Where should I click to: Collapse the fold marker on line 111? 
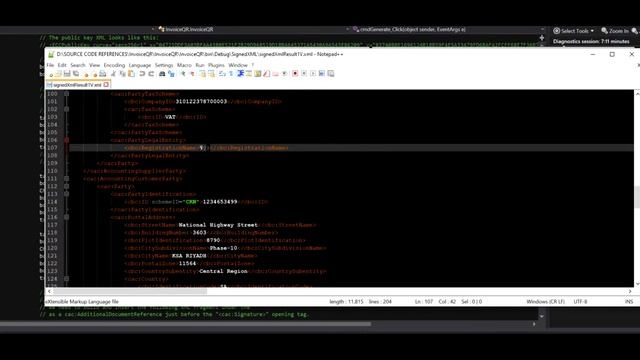[67, 179]
